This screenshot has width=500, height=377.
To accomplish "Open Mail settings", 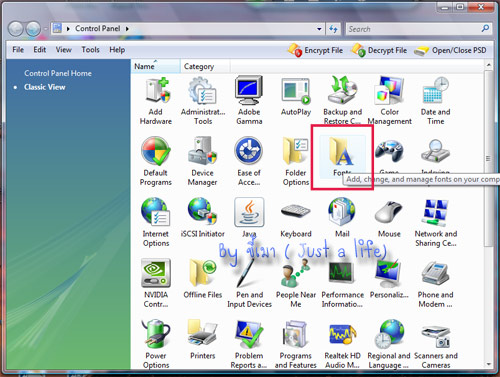I will point(342,217).
